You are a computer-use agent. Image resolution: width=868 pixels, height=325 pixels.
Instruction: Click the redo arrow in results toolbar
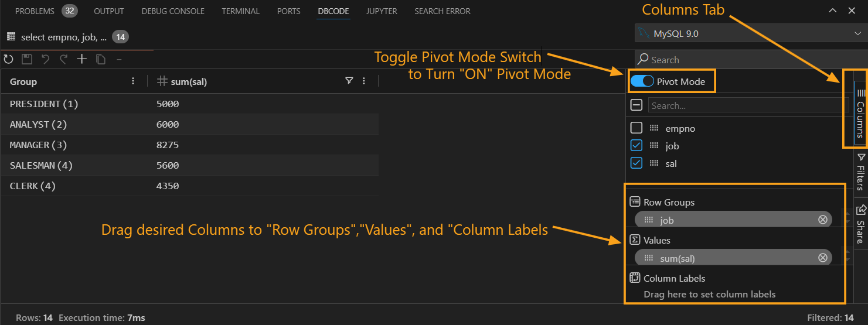click(x=63, y=59)
